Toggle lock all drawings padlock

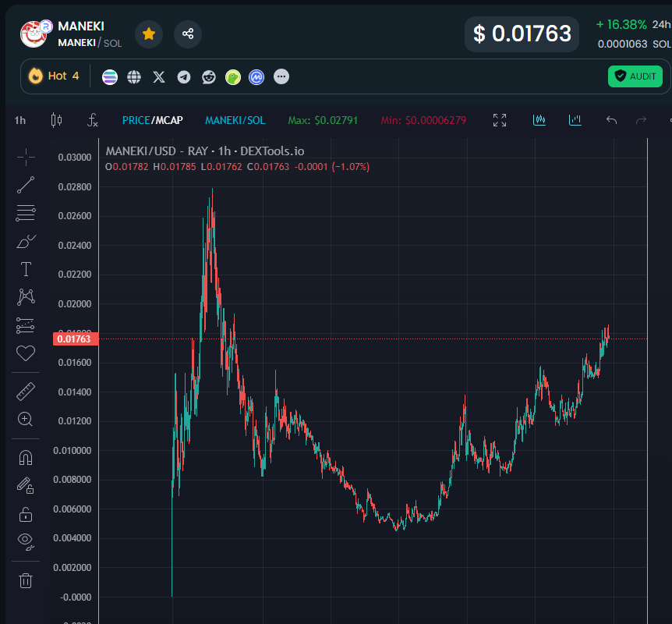tap(26, 514)
